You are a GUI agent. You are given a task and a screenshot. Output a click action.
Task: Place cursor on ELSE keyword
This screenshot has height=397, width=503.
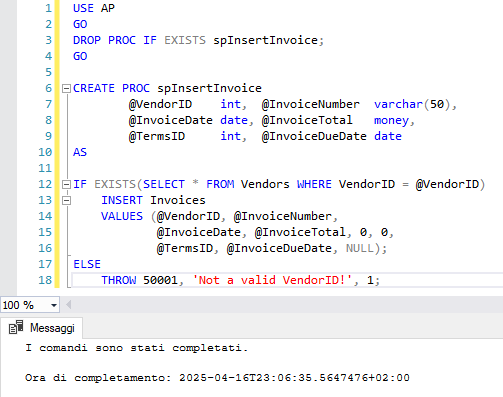(87, 264)
